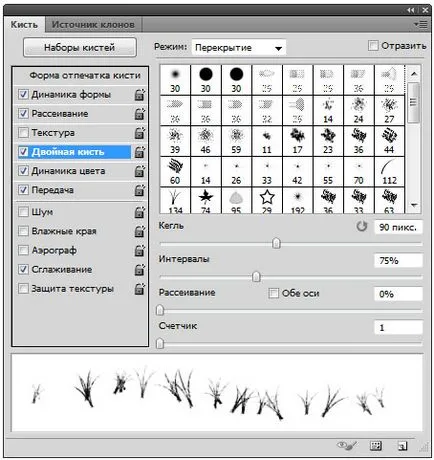This screenshot has width=434, height=460.
Task: Enable the Шум checkbox
Action: [23, 212]
